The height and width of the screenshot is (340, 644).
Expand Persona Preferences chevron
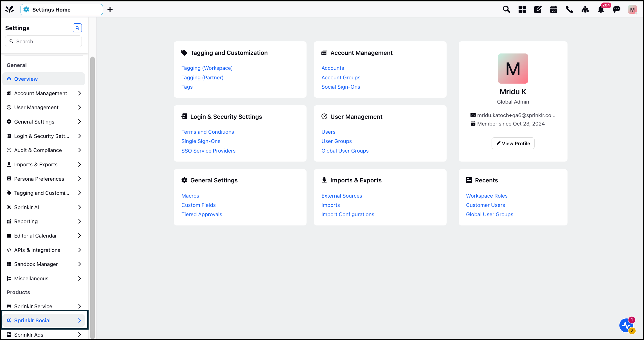click(x=80, y=179)
